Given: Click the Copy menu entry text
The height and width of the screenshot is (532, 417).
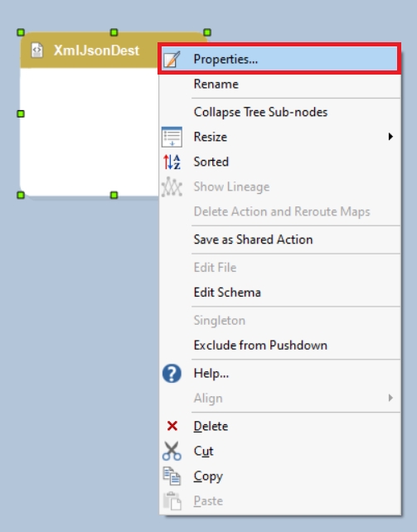Looking at the screenshot, I should pyautogui.click(x=208, y=476).
